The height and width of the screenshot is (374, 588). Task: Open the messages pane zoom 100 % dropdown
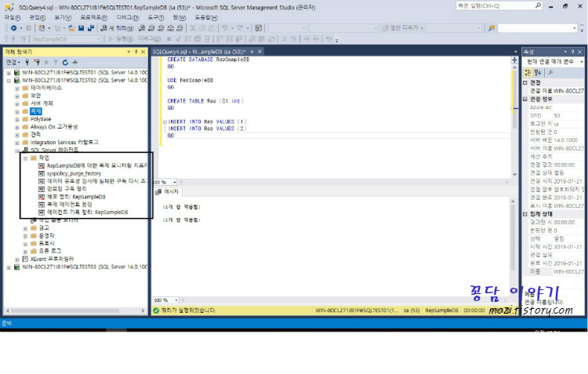(176, 300)
